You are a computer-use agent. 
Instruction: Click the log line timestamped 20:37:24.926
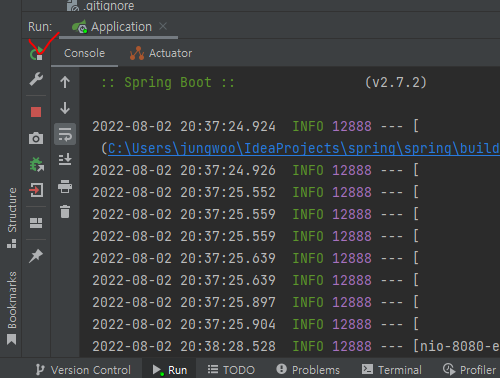(255, 171)
